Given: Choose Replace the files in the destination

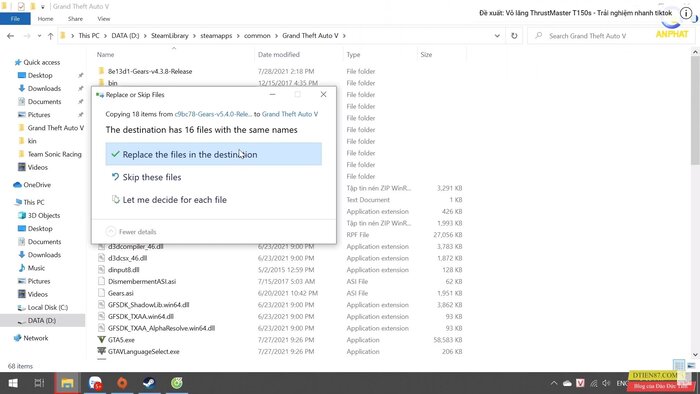Looking at the screenshot, I should 213,154.
